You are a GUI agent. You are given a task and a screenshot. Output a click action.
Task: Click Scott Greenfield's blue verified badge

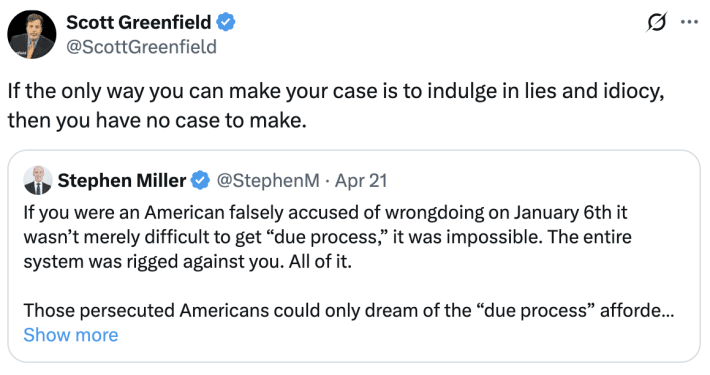(226, 22)
